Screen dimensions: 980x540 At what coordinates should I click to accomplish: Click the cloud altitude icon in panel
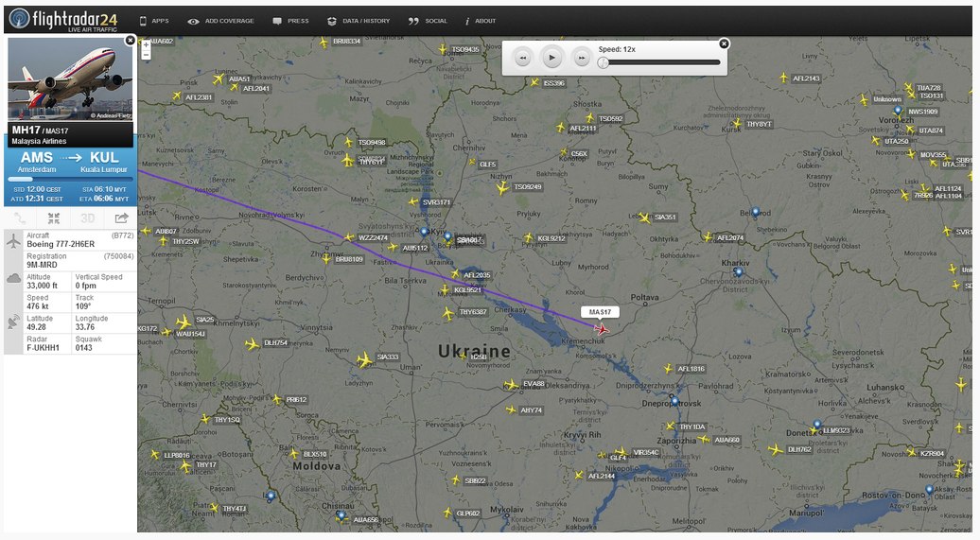[14, 279]
